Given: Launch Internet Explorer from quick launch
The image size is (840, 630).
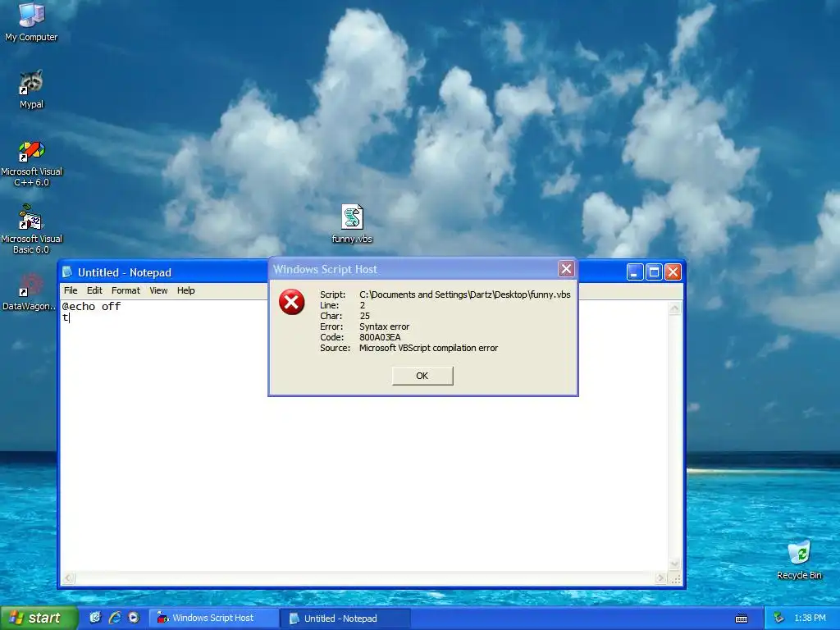Looking at the screenshot, I should point(115,618).
